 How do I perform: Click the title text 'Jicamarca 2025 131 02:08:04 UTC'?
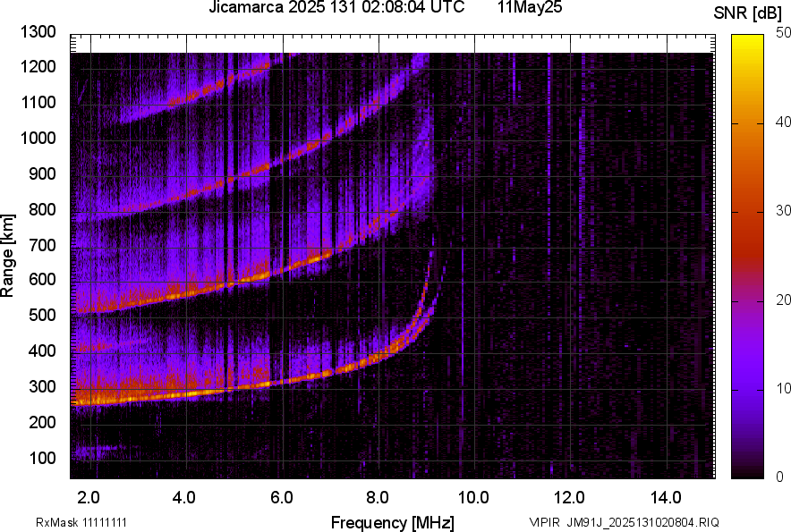click(x=336, y=7)
